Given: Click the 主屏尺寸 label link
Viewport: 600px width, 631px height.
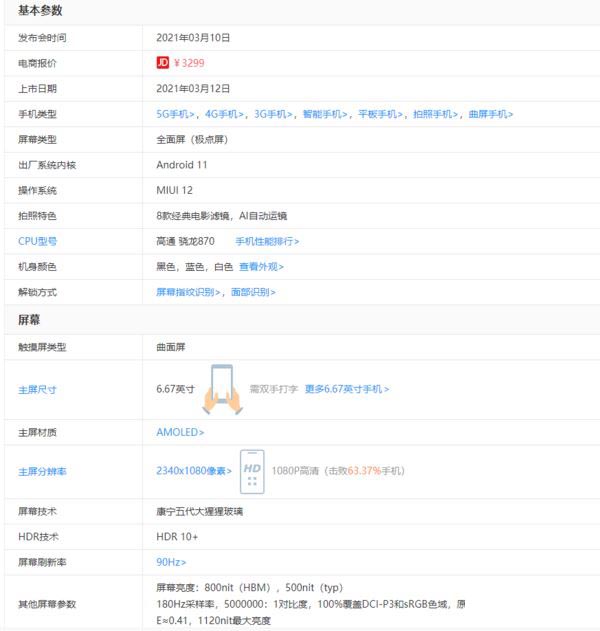Looking at the screenshot, I should (x=37, y=390).
